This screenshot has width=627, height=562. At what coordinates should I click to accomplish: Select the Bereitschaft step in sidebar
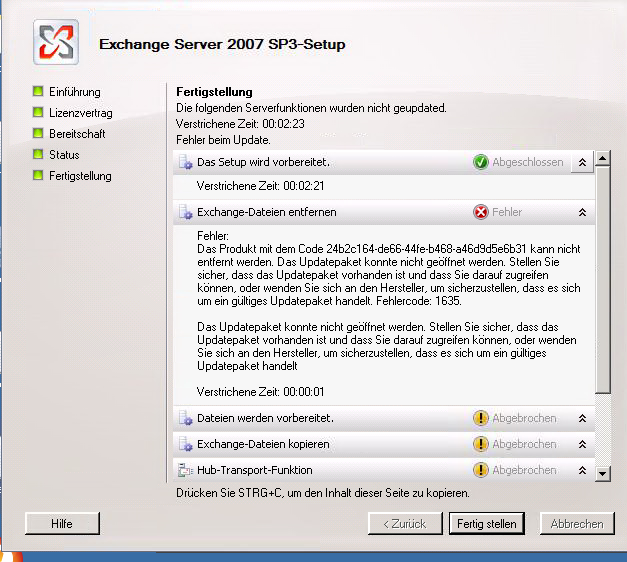coord(77,134)
